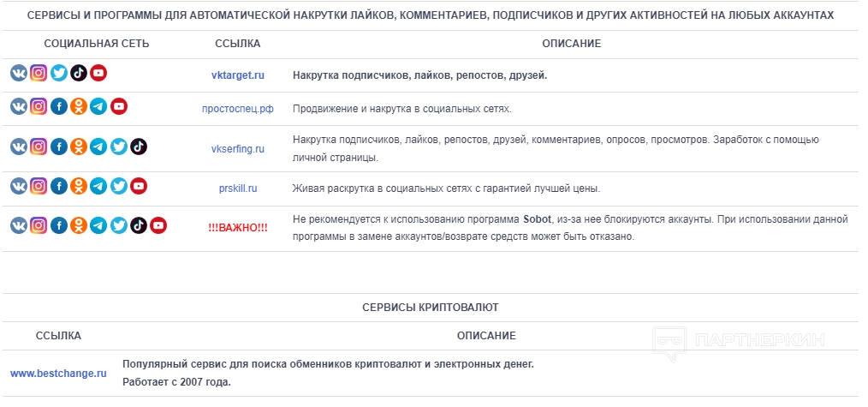Click the Партнеркин watermark logo
This screenshot has height=407, width=868.
pyautogui.click(x=740, y=341)
